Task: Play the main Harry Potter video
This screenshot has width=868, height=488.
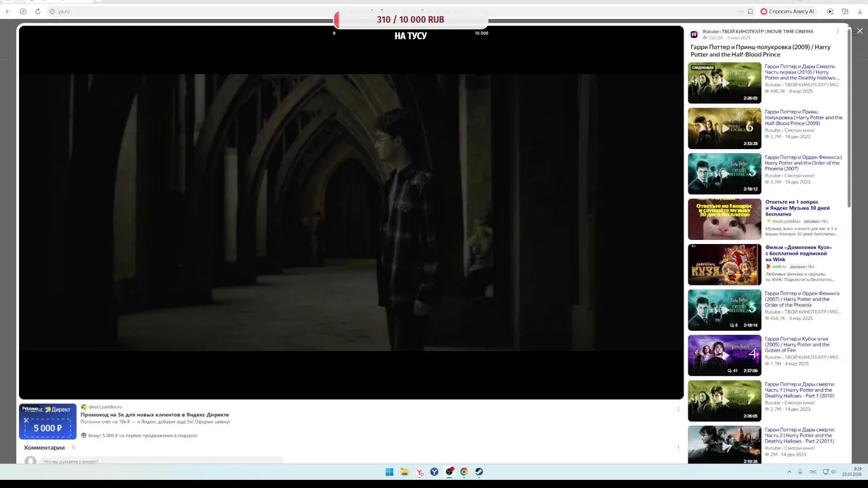Action: [x=351, y=212]
